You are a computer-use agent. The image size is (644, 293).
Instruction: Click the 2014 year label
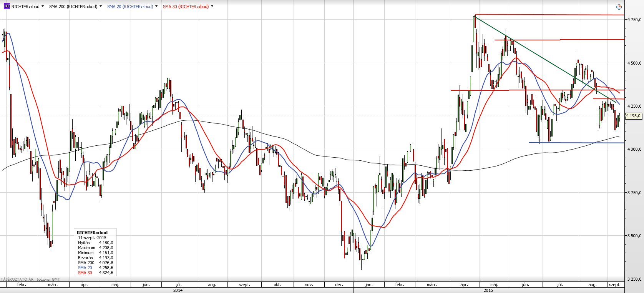(178, 290)
